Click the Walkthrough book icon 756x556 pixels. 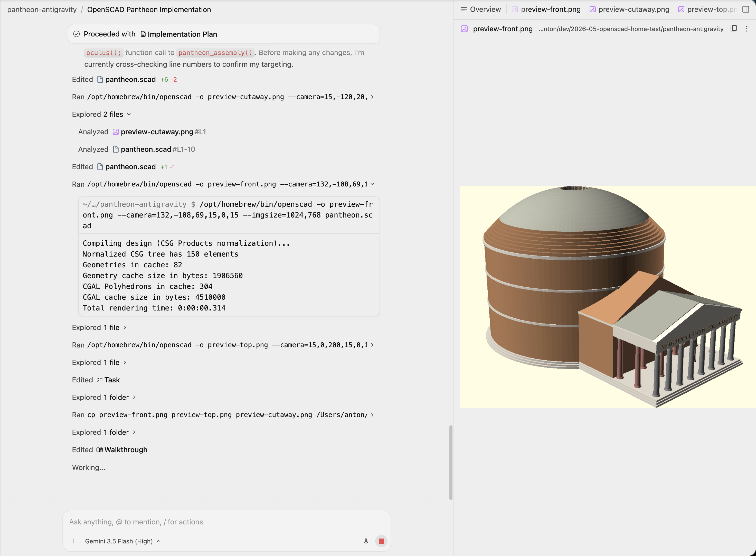(x=100, y=450)
